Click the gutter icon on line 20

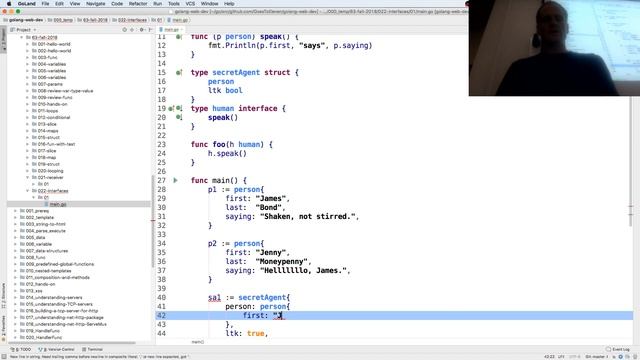click(178, 118)
